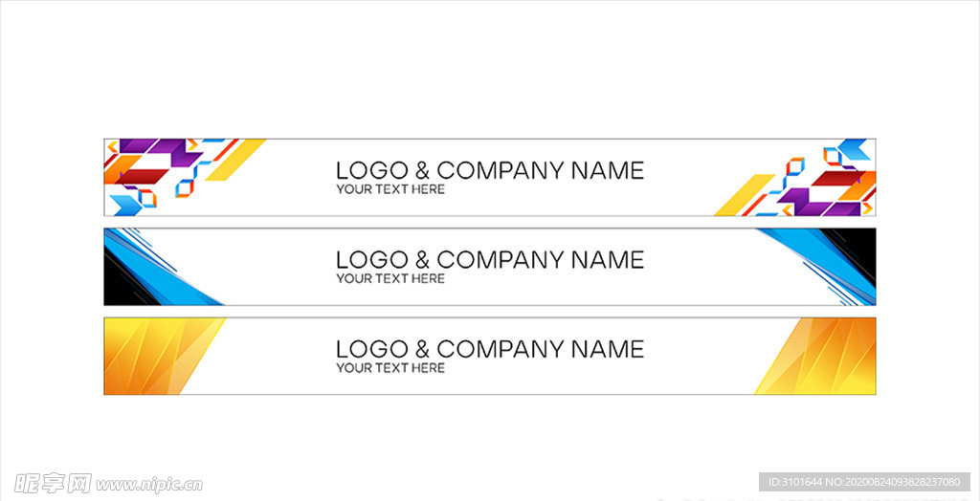The image size is (980, 501).
Task: Click the nipic watermark logo characters
Action: pyautogui.click(x=54, y=483)
